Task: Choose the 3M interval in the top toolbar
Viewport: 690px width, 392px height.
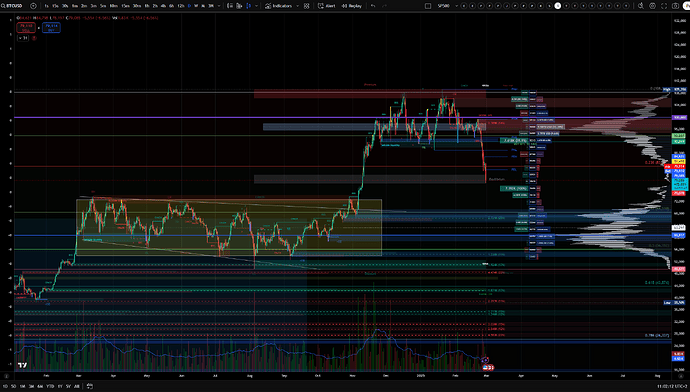Action: [x=211, y=6]
